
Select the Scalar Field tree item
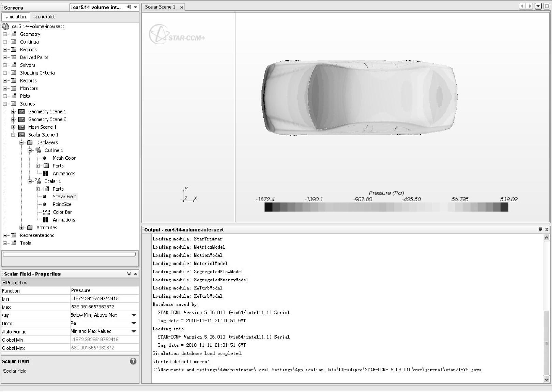[x=64, y=197]
